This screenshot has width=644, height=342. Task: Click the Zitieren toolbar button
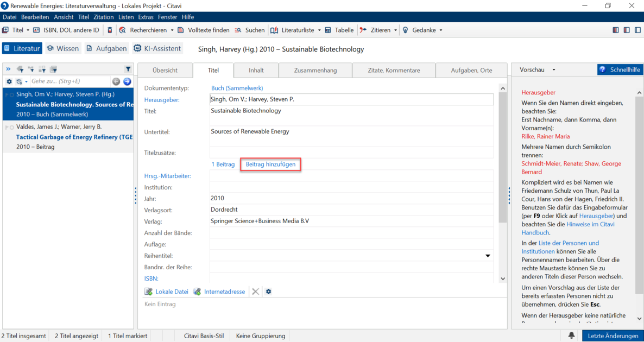[375, 30]
